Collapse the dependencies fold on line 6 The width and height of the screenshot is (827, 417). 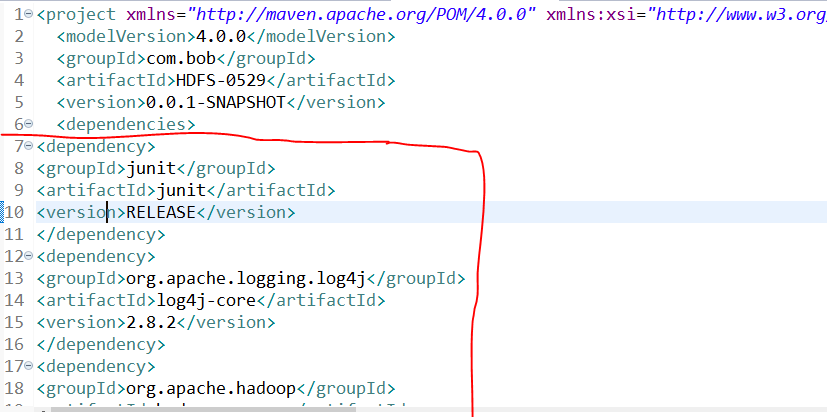(29, 124)
